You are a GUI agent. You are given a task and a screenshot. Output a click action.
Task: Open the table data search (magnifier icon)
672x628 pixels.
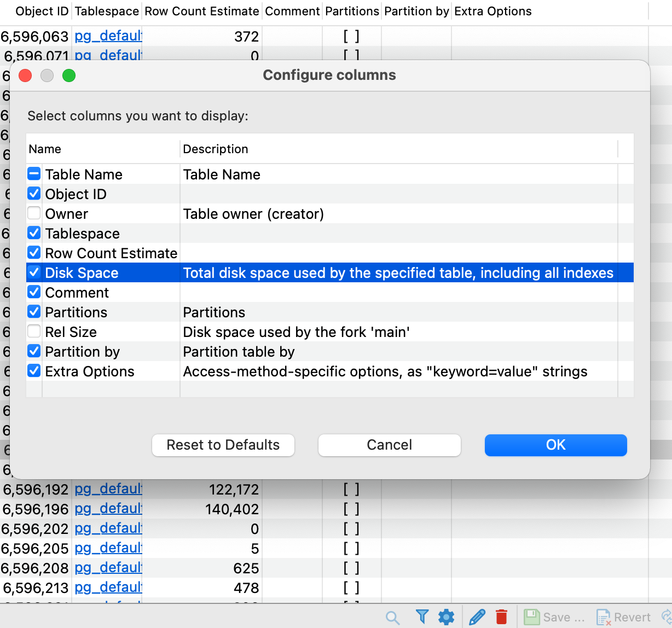[x=392, y=617]
